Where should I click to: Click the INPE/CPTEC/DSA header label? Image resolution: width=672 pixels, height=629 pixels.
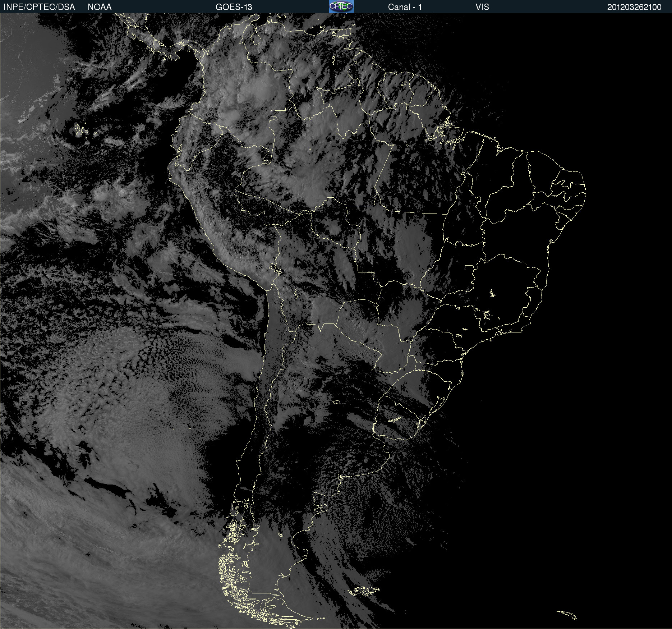(39, 7)
